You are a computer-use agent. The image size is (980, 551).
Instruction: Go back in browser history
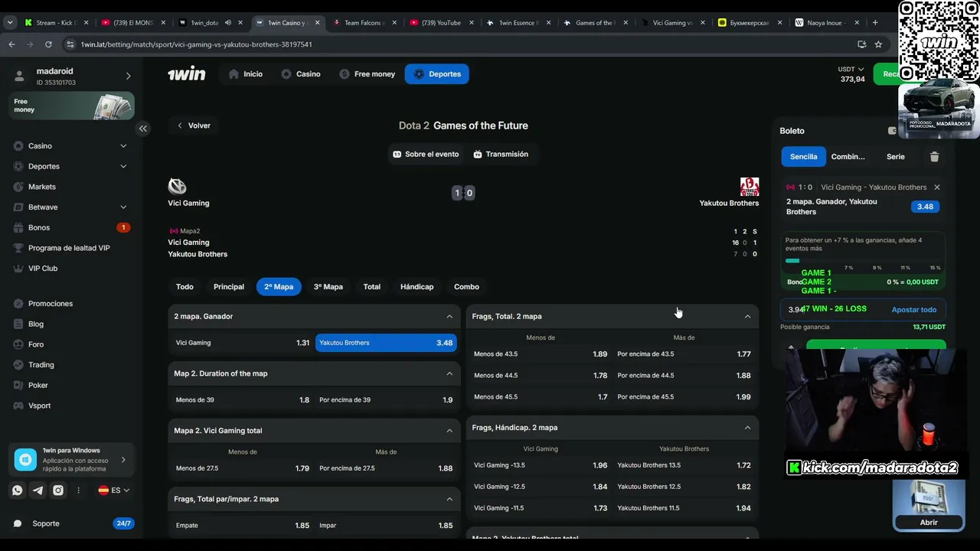click(x=11, y=44)
